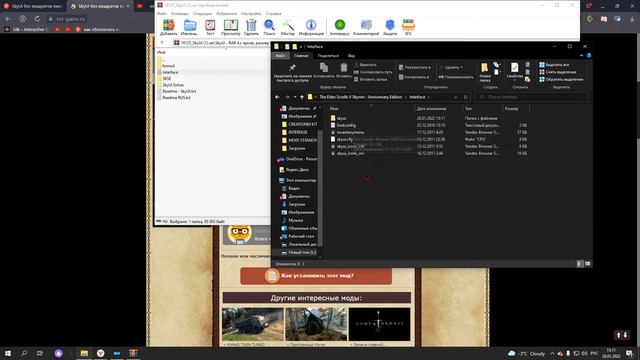The width and height of the screenshot is (640, 360).
Task: Click Explorer help question mark icon
Action: click(589, 56)
